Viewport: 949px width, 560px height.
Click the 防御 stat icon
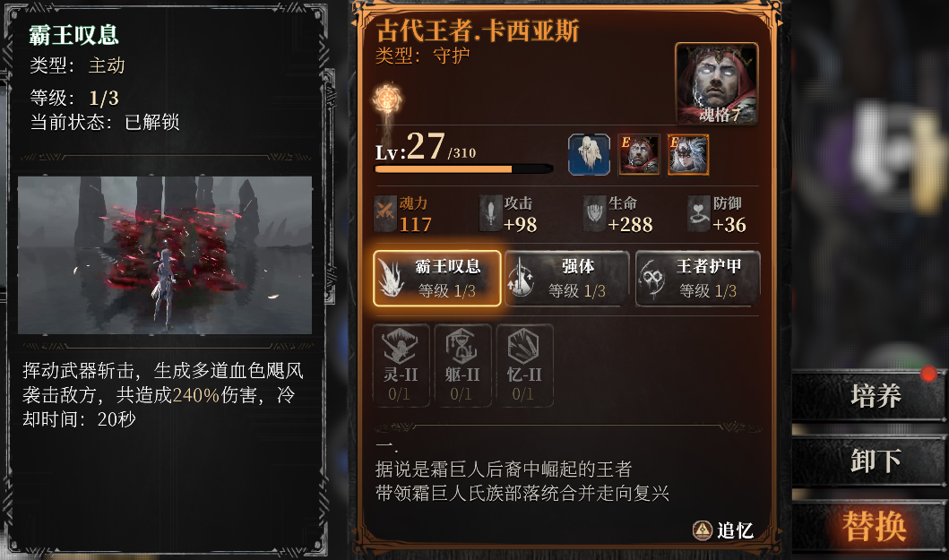point(698,214)
